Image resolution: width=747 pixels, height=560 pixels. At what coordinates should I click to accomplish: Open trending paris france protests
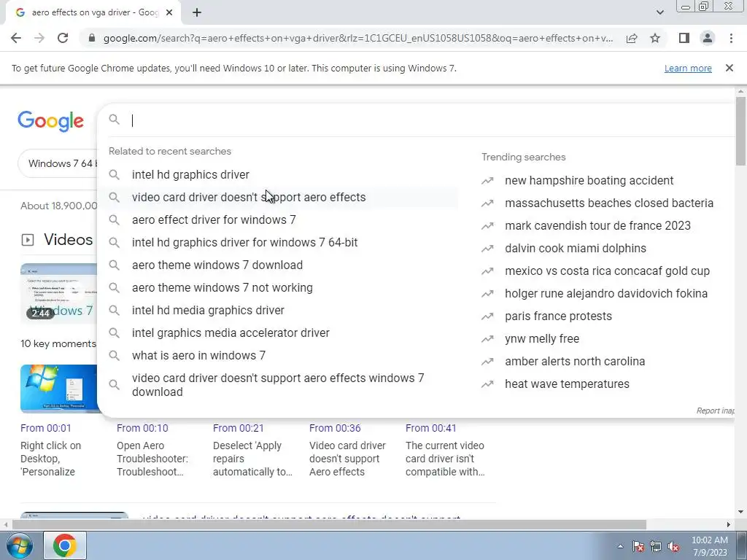click(558, 316)
